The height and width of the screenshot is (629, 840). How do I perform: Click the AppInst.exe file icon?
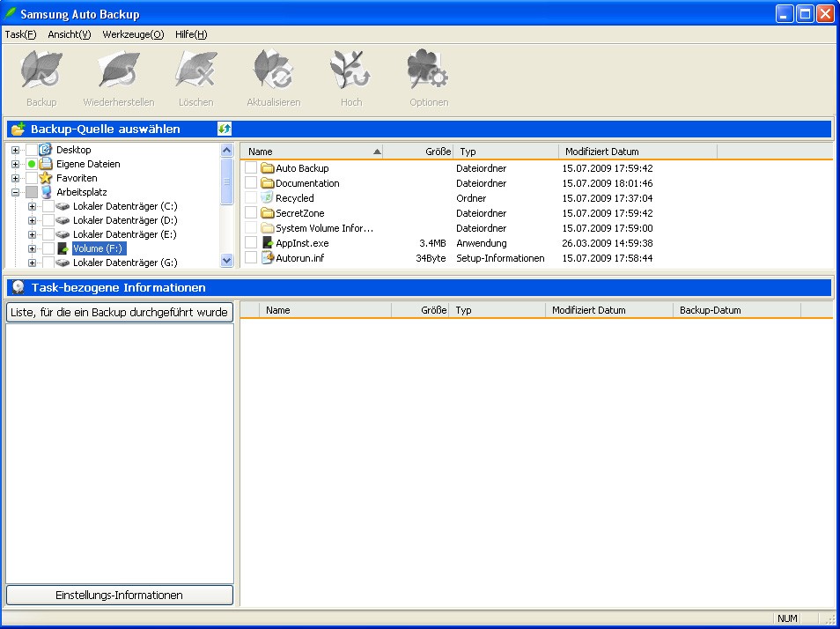(268, 243)
